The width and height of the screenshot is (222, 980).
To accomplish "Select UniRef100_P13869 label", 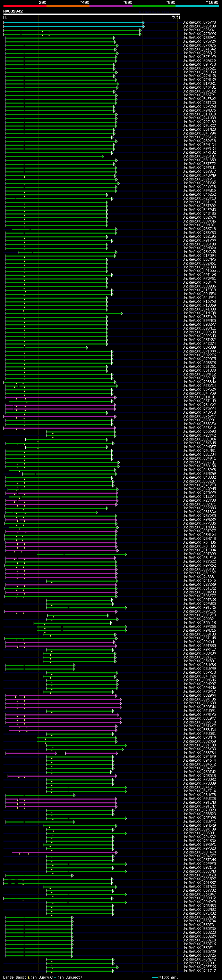I will pyautogui.click(x=199, y=305).
